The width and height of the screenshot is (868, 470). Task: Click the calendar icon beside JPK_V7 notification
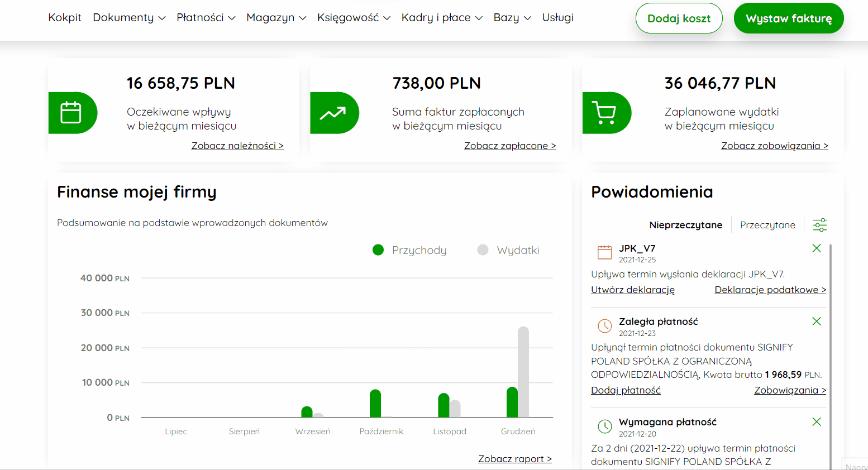point(604,252)
